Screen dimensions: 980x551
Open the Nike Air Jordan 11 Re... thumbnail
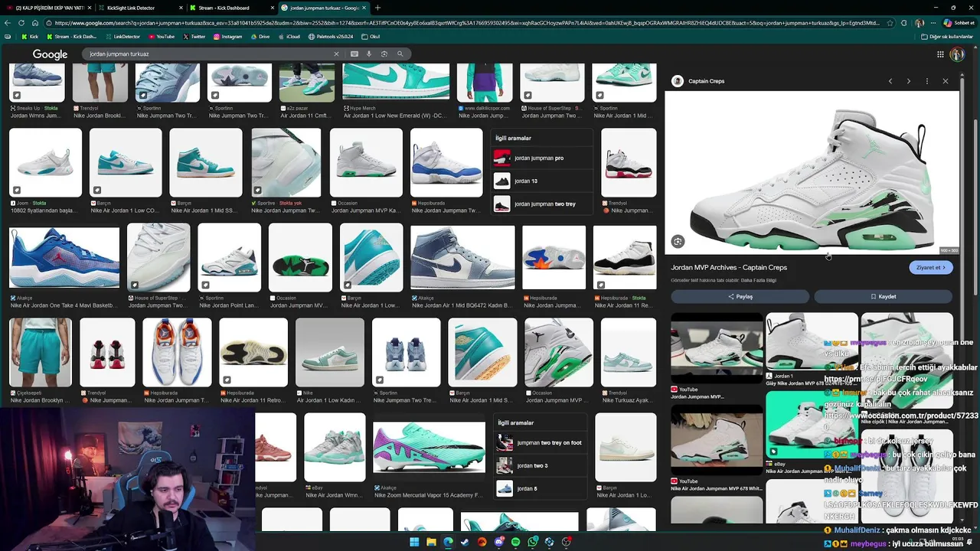click(x=625, y=258)
